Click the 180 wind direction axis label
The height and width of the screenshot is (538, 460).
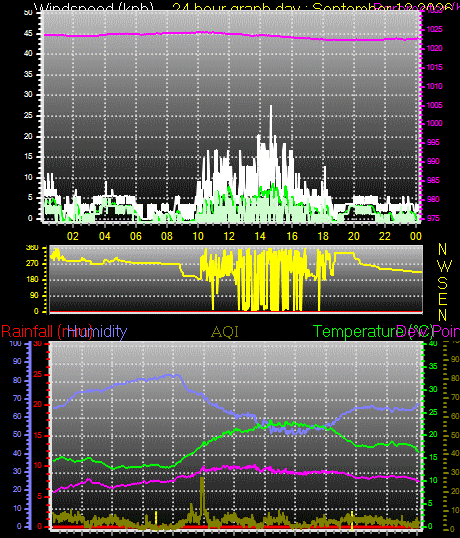pos(32,280)
